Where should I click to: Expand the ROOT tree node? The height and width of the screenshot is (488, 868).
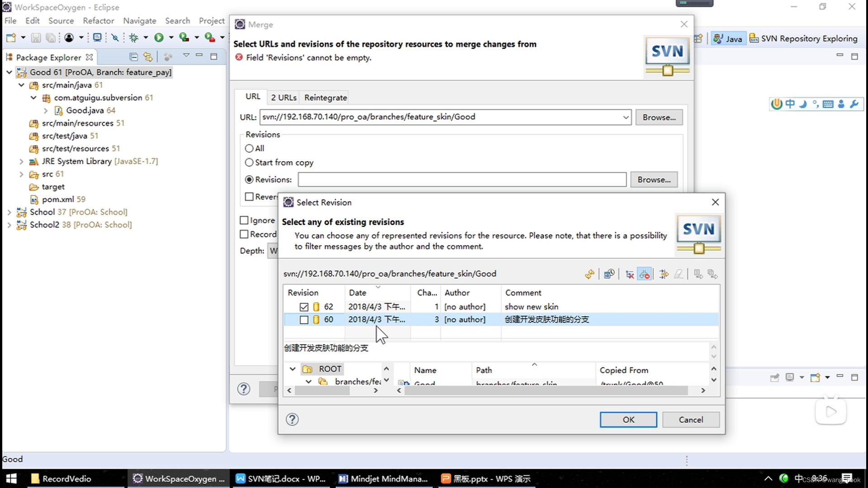point(292,368)
